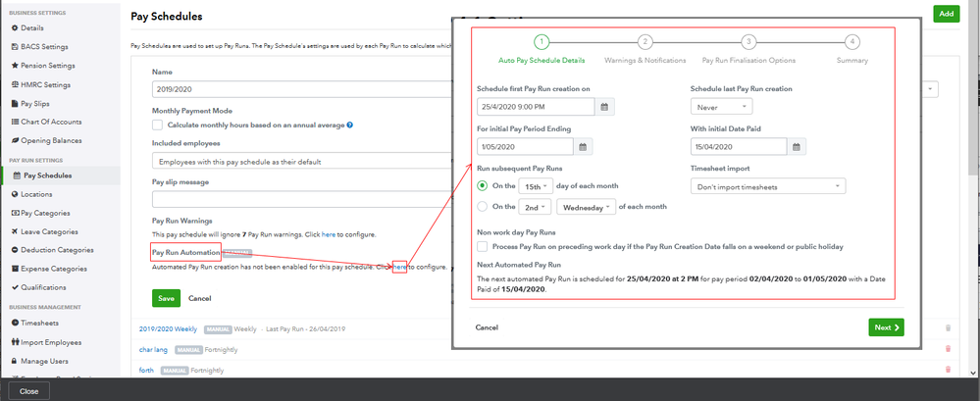This screenshot has height=401, width=980.
Task: Click the Chart Of Accounts table icon
Action: [15, 122]
